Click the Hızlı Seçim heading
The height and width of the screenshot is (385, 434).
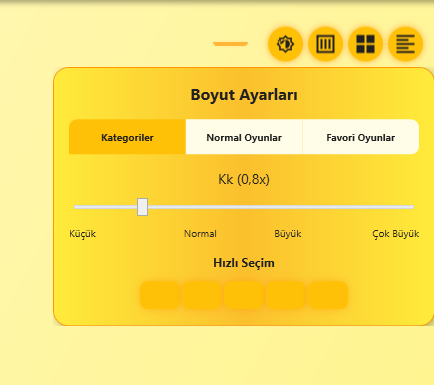point(244,263)
